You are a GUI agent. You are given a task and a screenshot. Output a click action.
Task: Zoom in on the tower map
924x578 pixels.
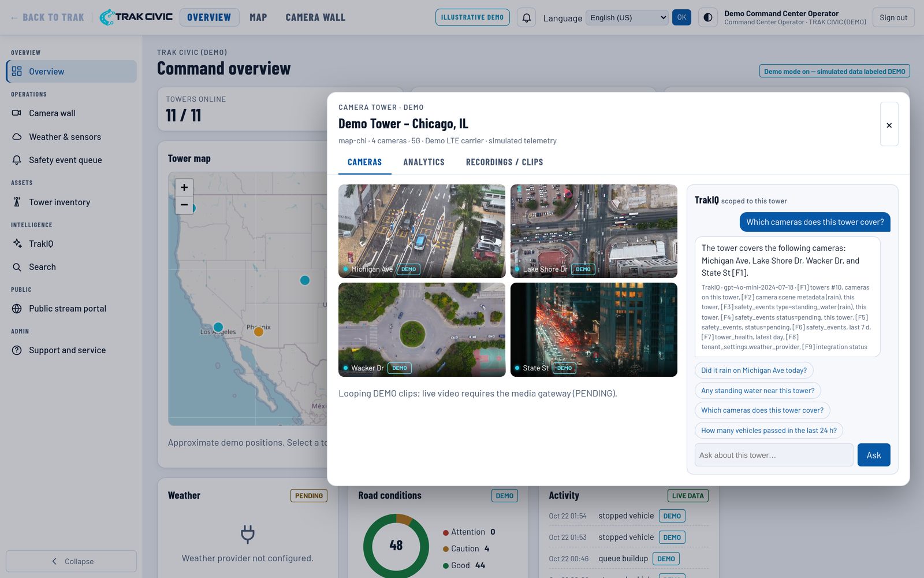point(184,187)
